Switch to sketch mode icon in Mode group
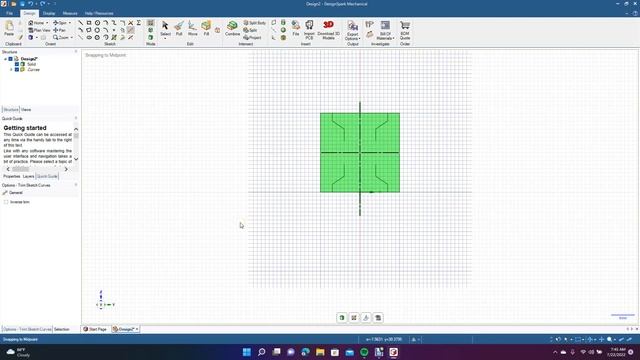This screenshot has width=640, height=360. pos(151,23)
